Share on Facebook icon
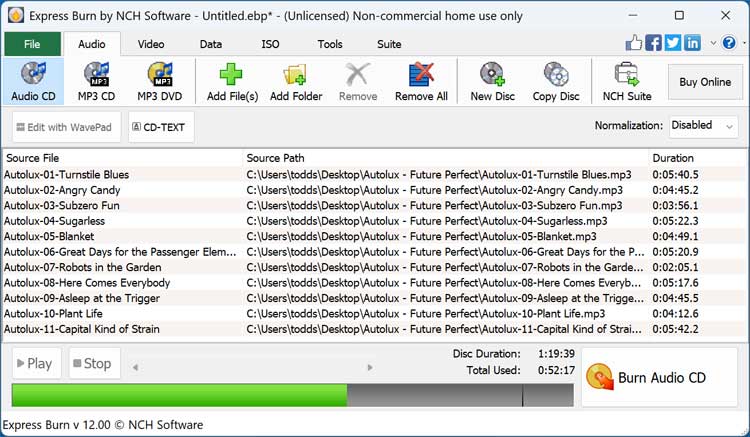Viewport: 750px width, 437px height. pyautogui.click(x=653, y=43)
